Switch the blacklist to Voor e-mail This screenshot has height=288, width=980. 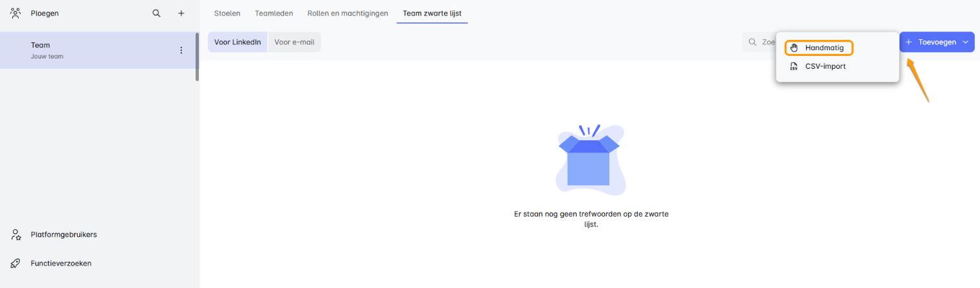tap(294, 42)
